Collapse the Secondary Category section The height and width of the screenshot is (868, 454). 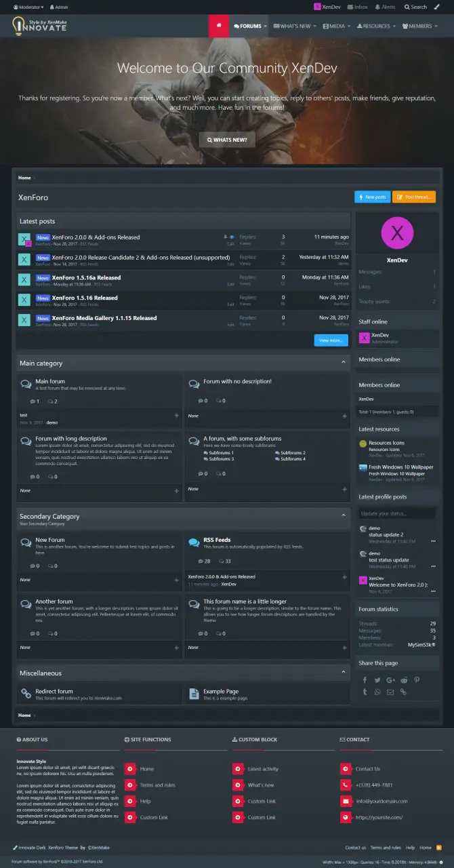pos(344,516)
